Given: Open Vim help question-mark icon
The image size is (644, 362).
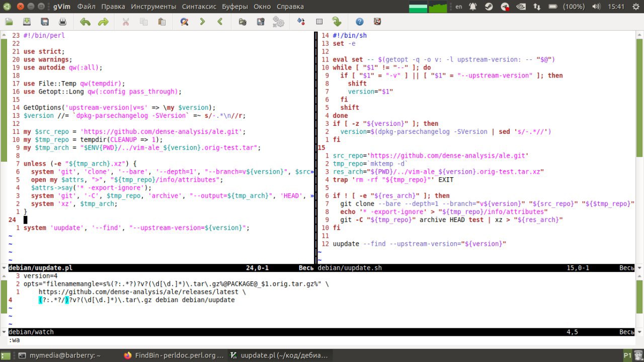Looking at the screenshot, I should [x=359, y=22].
